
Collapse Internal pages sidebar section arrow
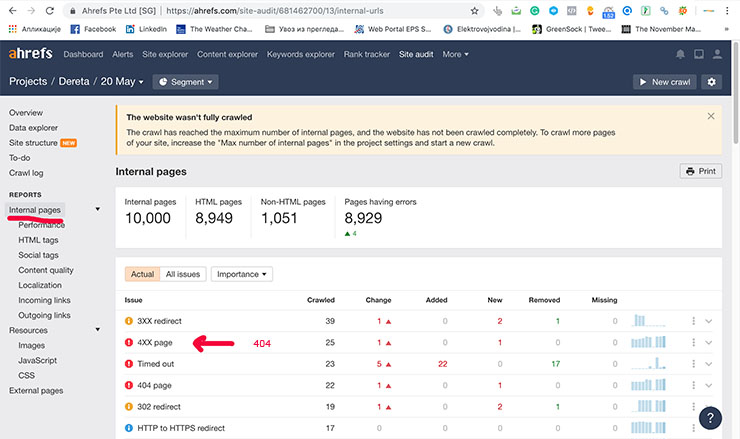coord(98,209)
